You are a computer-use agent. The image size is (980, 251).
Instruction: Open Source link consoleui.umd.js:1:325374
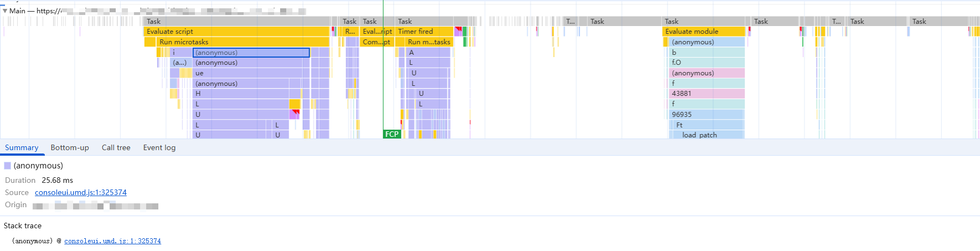[81, 192]
